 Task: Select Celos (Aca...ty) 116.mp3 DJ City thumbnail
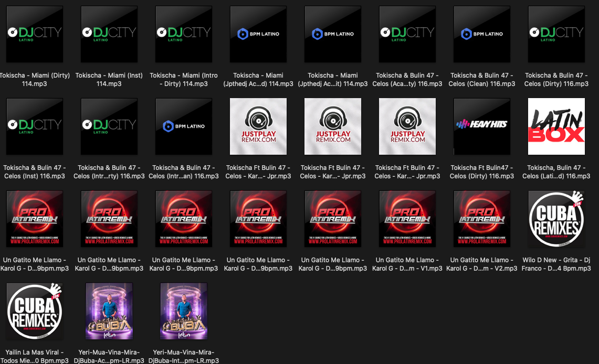click(407, 34)
